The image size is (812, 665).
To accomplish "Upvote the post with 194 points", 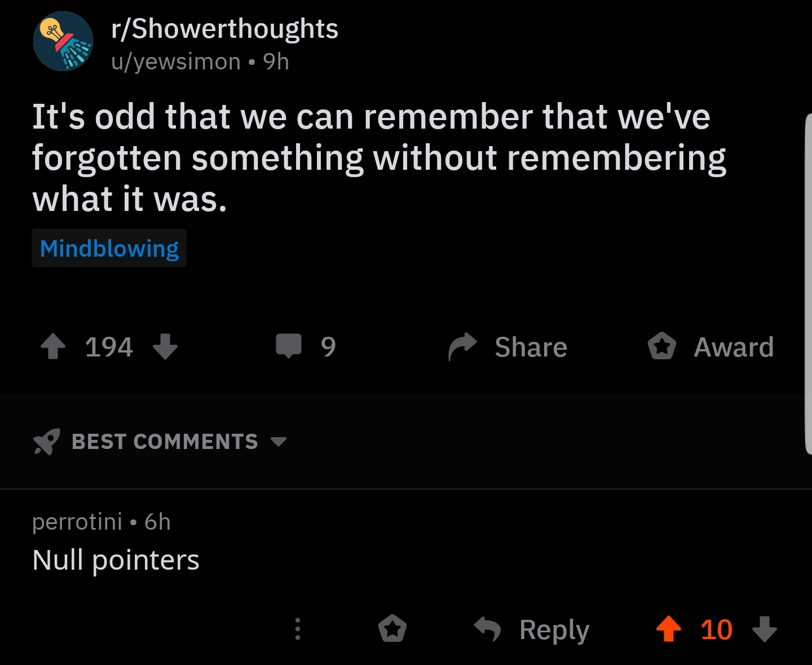I will [x=54, y=346].
